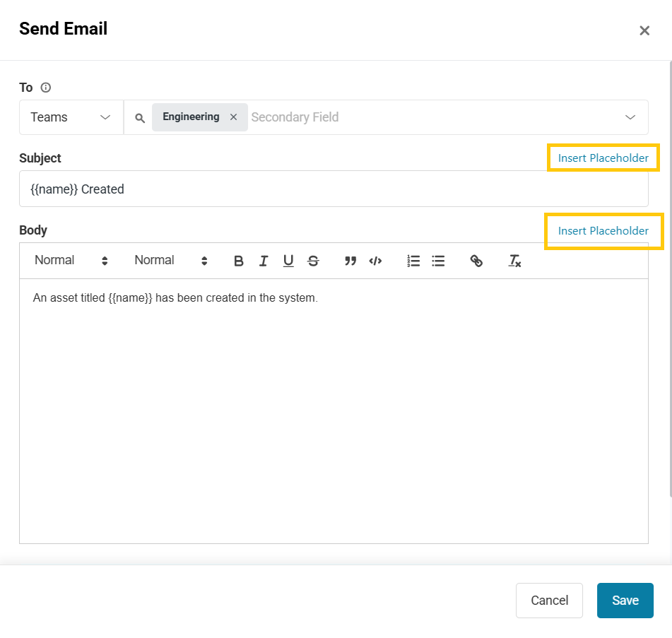
Task: Click Insert Placeholder link for Body
Action: click(603, 231)
